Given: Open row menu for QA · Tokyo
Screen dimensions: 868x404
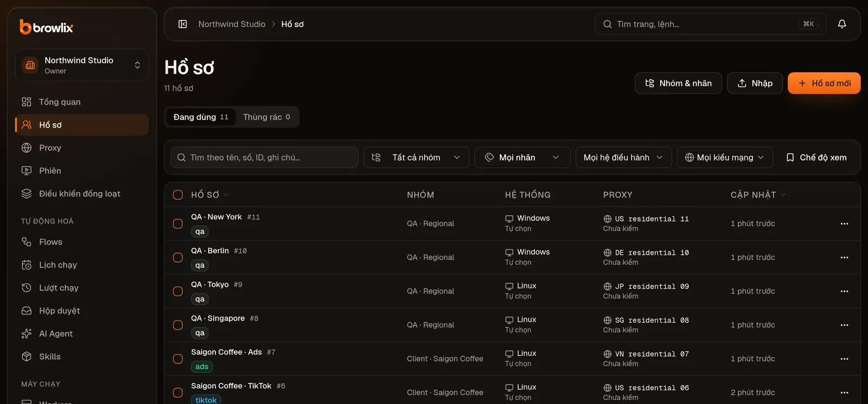Looking at the screenshot, I should 844,291.
